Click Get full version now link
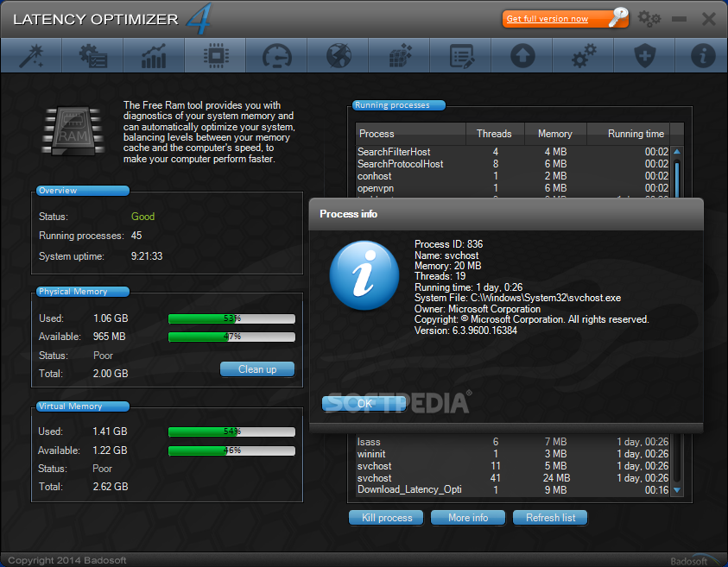The height and width of the screenshot is (567, 728). click(x=547, y=19)
